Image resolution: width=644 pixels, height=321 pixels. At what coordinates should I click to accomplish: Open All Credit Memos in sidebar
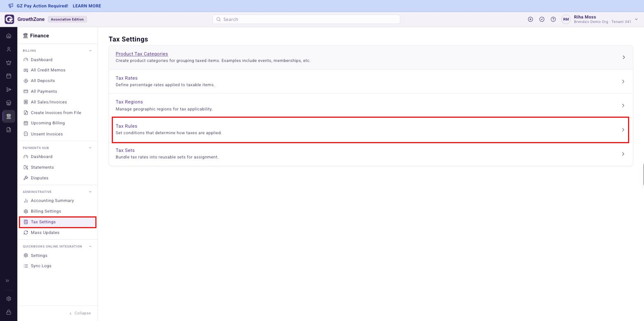click(48, 70)
